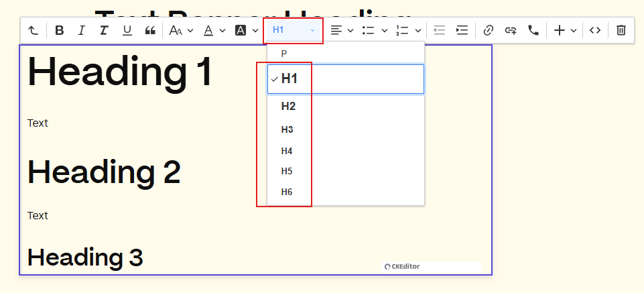644x293 pixels.
Task: Select the checked H1 option
Action: pyautogui.click(x=345, y=79)
